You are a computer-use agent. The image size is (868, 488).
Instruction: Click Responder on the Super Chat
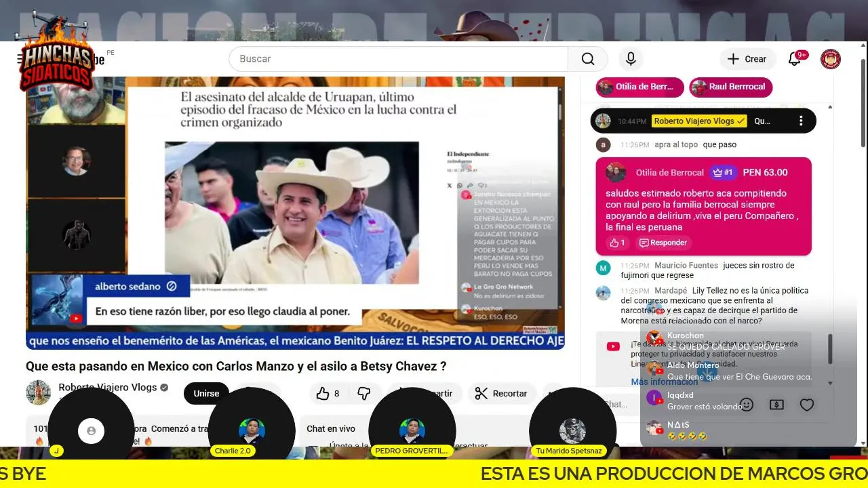click(663, 243)
